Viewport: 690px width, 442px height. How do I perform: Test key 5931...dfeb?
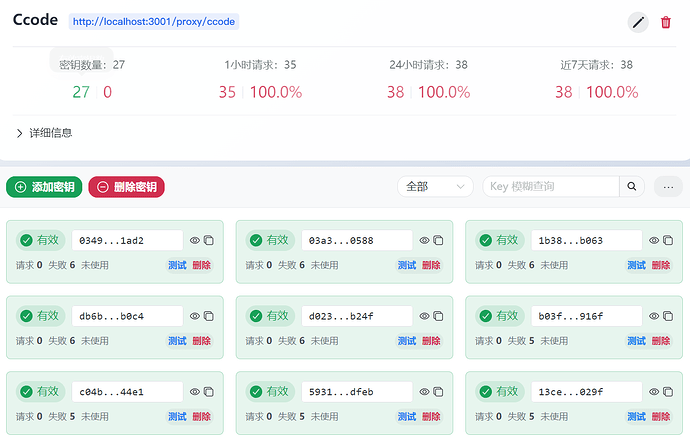pos(407,416)
